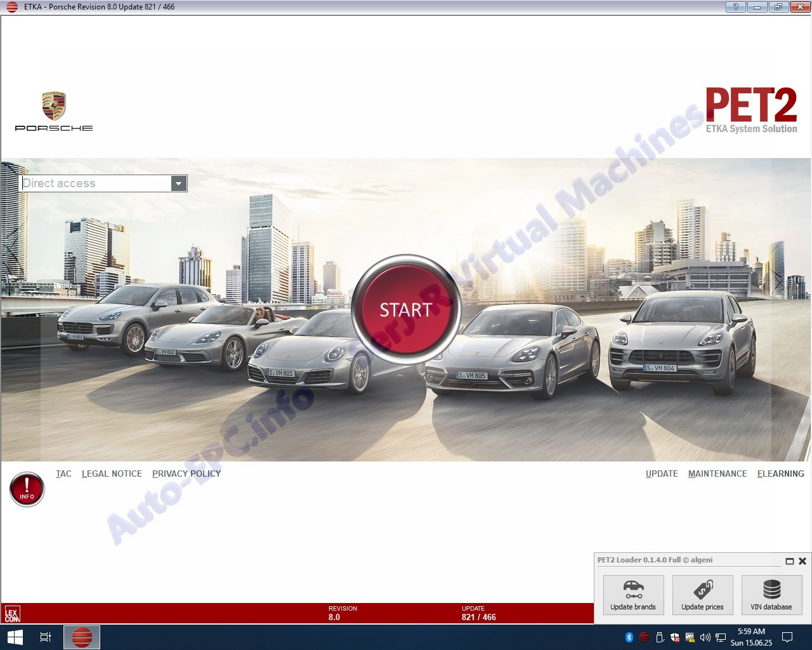812x650 pixels.
Task: Select the UPDATE menu item
Action: 662,474
